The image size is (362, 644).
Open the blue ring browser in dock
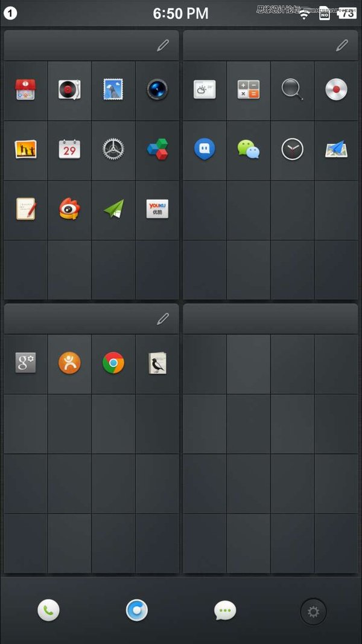point(137,610)
